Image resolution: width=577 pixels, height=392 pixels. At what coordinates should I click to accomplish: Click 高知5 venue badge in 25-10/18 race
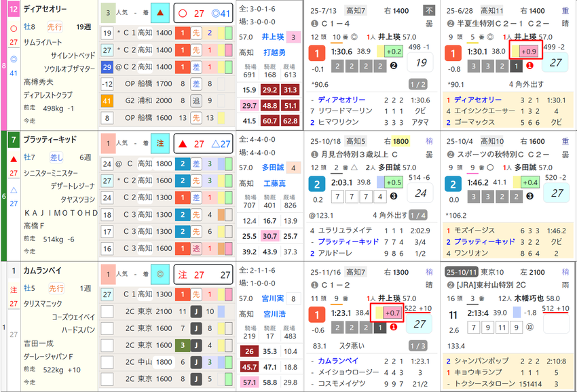tap(356, 142)
